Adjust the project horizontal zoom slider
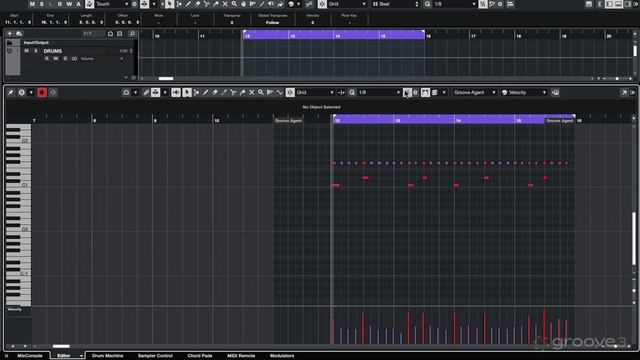Screen dimensions: 640x360 [x=617, y=78]
